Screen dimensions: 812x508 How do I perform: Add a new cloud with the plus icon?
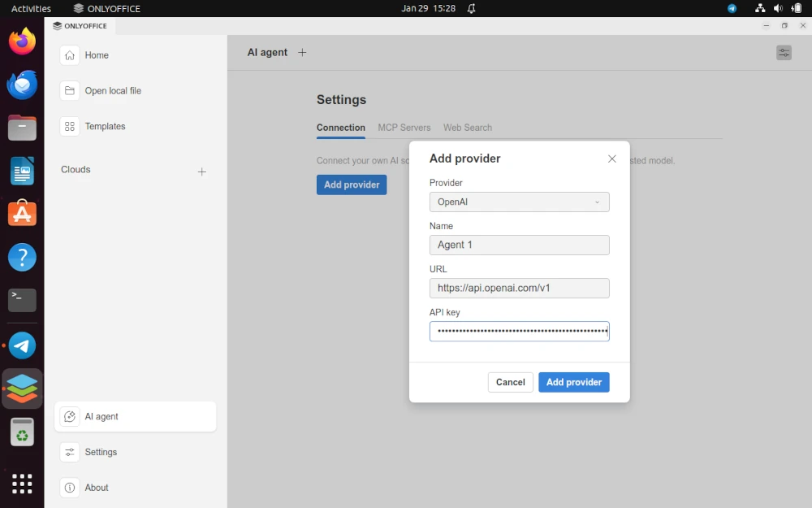pyautogui.click(x=201, y=172)
